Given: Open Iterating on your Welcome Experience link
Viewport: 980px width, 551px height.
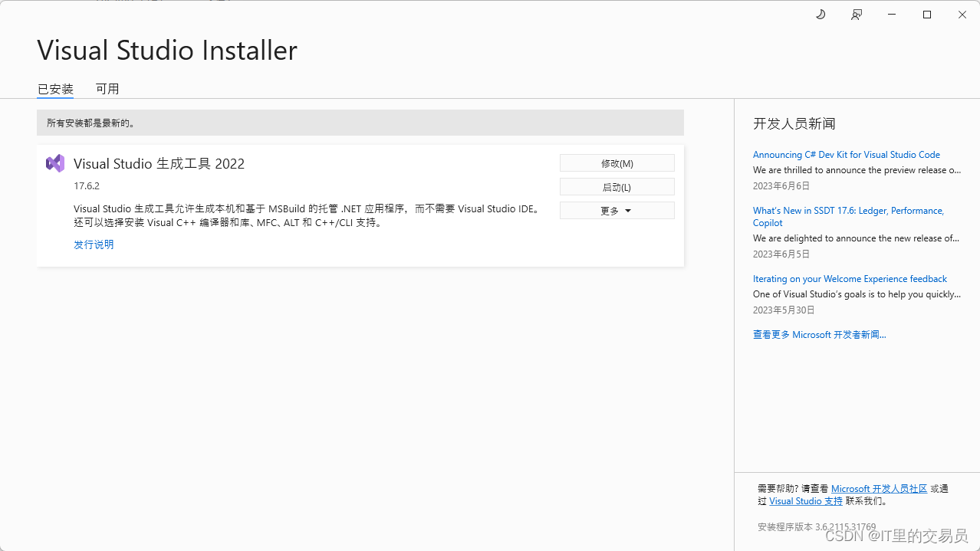Looking at the screenshot, I should point(850,279).
